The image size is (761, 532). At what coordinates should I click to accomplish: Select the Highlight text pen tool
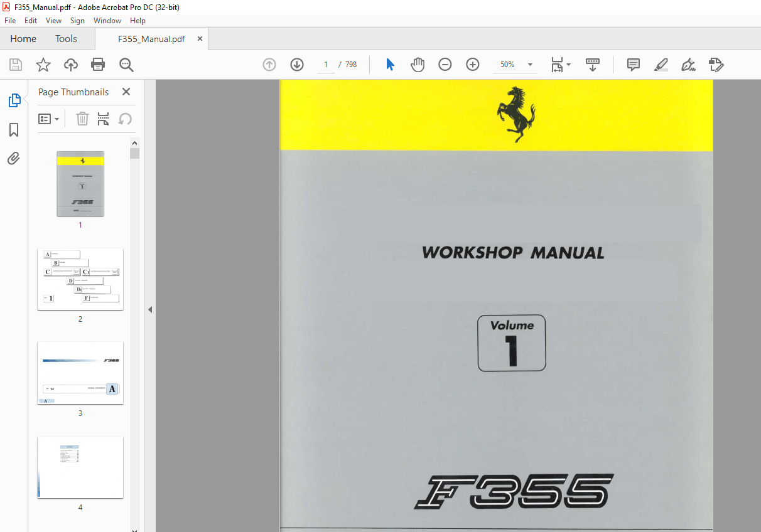coord(661,65)
